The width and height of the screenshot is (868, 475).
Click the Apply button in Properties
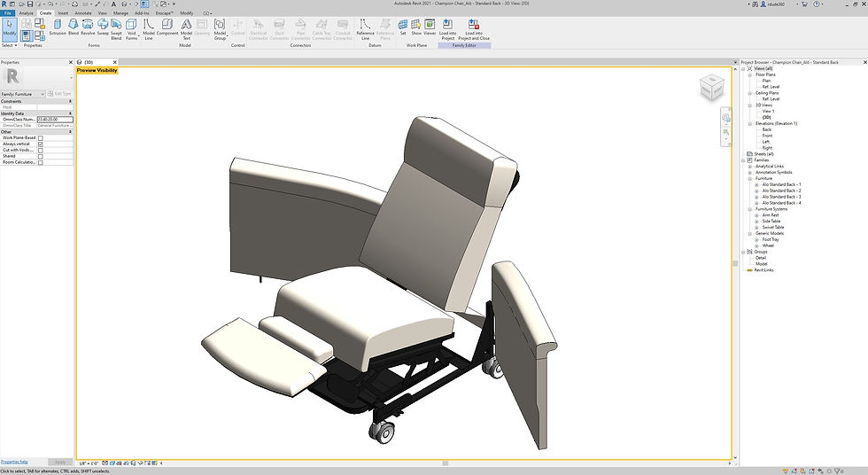click(60, 462)
